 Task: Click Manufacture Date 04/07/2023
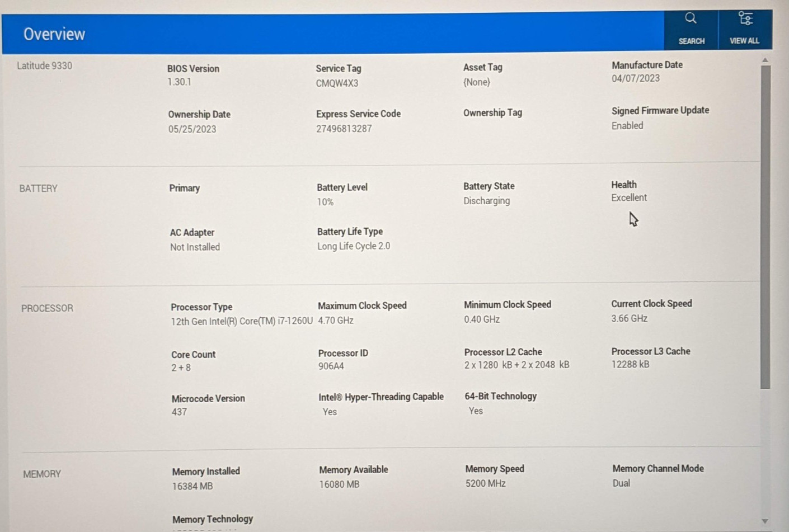pos(636,78)
